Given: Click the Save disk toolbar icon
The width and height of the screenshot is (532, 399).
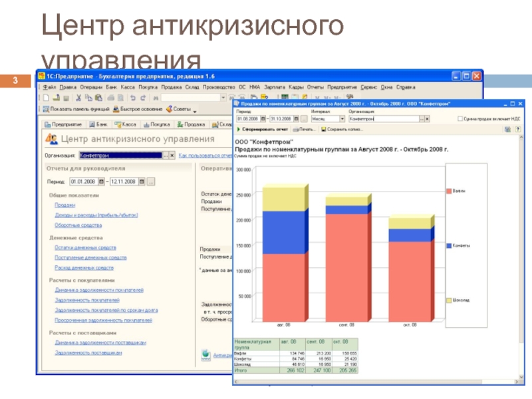Looking at the screenshot, I should tap(66, 98).
